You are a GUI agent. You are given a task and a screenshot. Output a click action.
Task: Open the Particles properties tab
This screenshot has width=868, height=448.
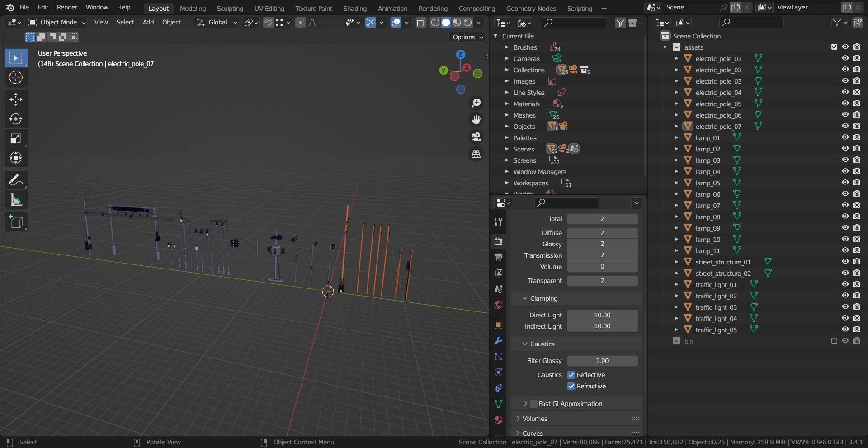tap(498, 357)
